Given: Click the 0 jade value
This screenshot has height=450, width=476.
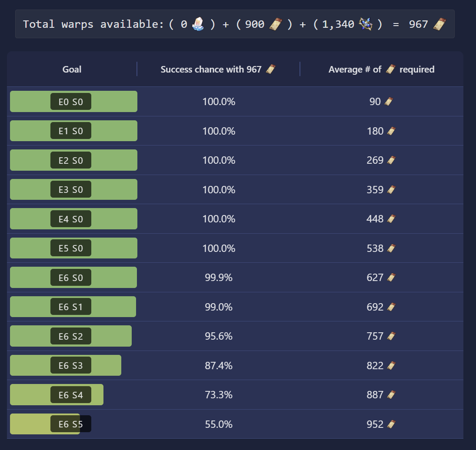Looking at the screenshot, I should [184, 24].
